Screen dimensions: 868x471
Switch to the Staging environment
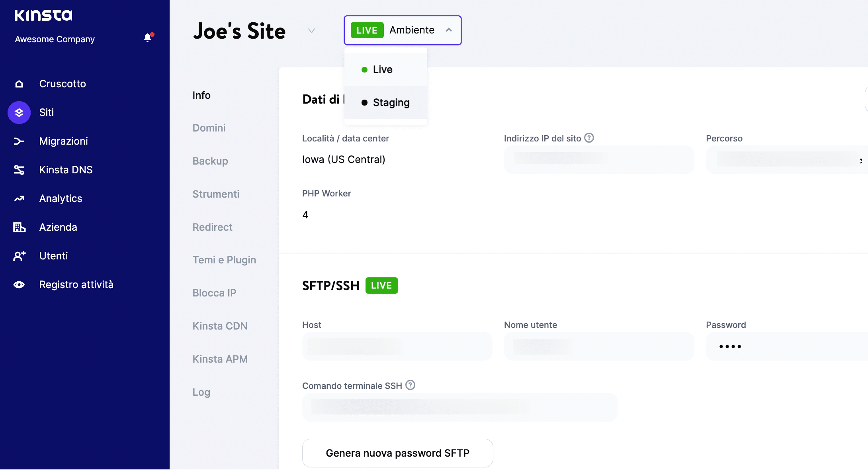[x=391, y=102]
